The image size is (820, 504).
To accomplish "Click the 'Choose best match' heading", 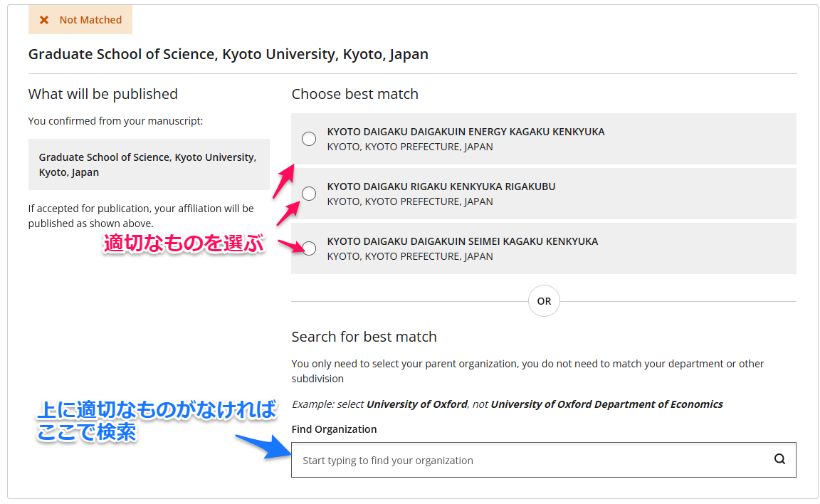I will 355,94.
